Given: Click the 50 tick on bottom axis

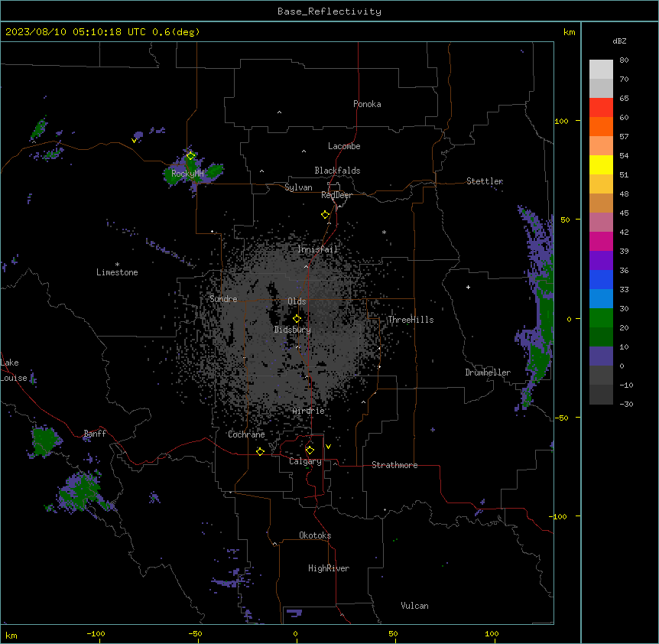Looking at the screenshot, I should point(393,634).
